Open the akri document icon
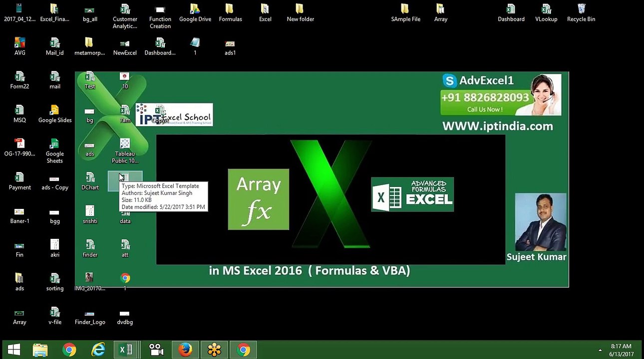The image size is (644, 359). [55, 248]
